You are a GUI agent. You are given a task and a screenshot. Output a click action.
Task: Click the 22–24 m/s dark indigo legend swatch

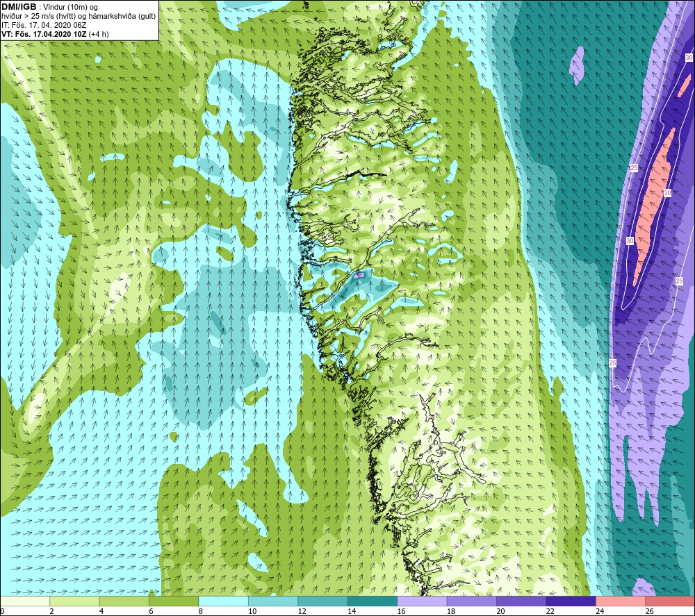coord(571,601)
